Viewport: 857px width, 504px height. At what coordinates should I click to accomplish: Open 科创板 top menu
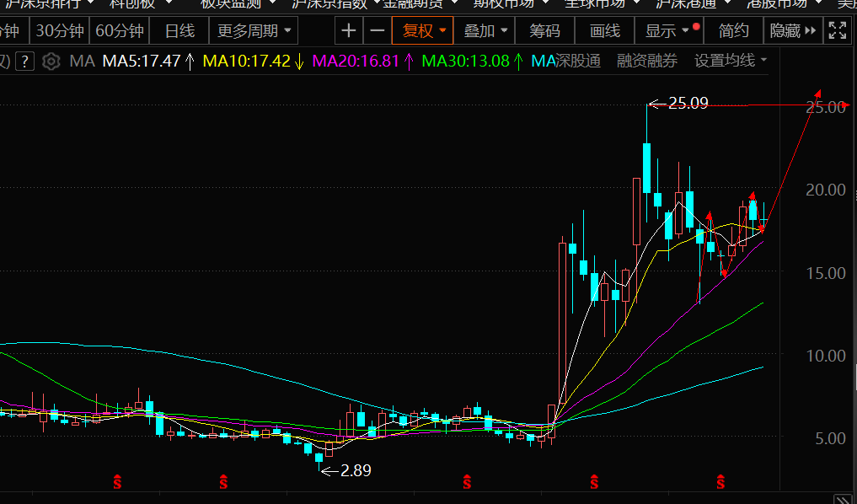tap(141, 4)
